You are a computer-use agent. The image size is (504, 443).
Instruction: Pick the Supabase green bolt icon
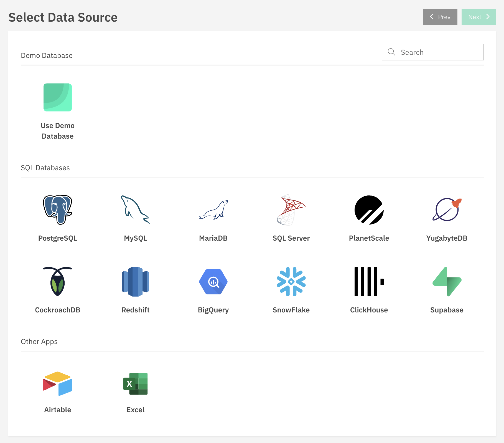point(447,282)
